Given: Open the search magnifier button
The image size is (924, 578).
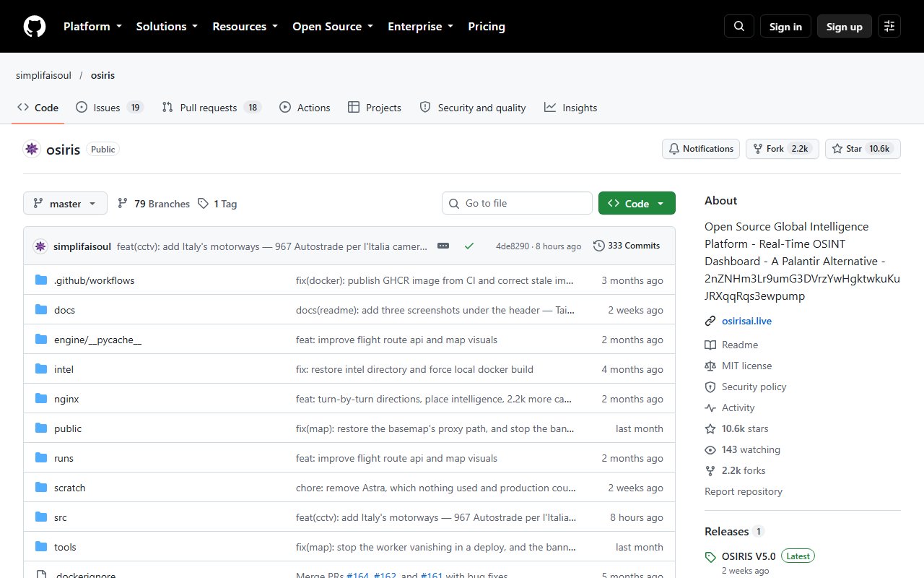Looking at the screenshot, I should pyautogui.click(x=739, y=27).
